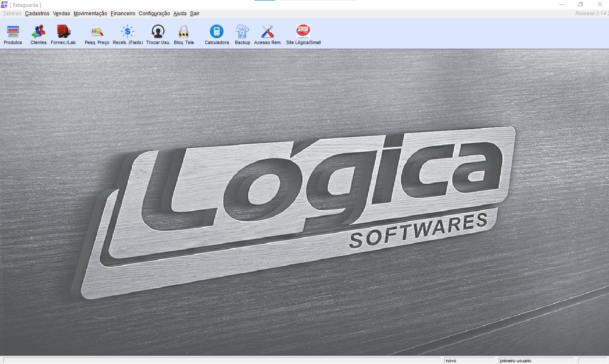The width and height of the screenshot is (609, 364).
Task: Click Sair in the menu bar
Action: point(195,14)
